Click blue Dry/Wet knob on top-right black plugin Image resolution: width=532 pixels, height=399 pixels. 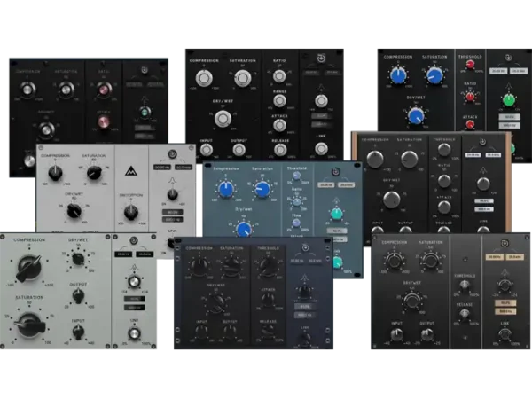pos(416,115)
